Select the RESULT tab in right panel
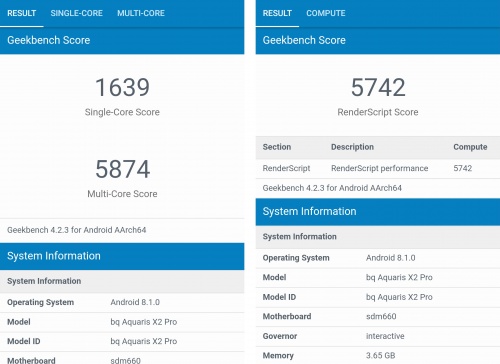The width and height of the screenshot is (500, 364). pyautogui.click(x=277, y=13)
